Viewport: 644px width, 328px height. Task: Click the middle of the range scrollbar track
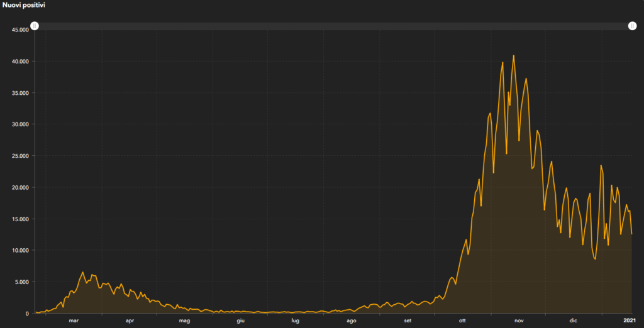coord(333,26)
